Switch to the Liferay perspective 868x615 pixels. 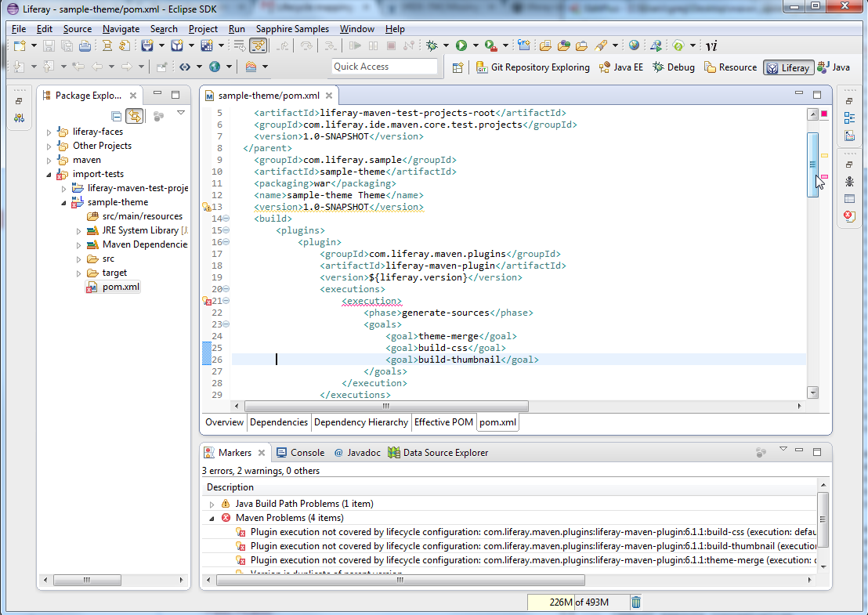(x=788, y=67)
